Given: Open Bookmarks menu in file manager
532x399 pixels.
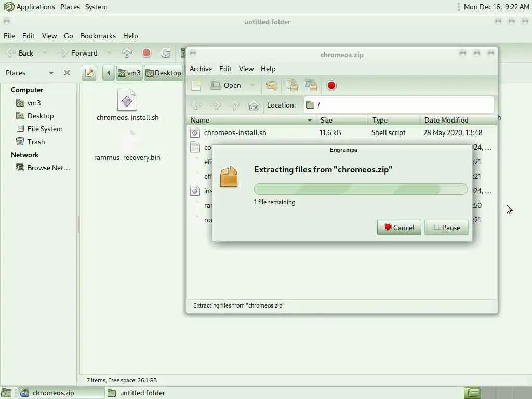Looking at the screenshot, I should point(98,36).
